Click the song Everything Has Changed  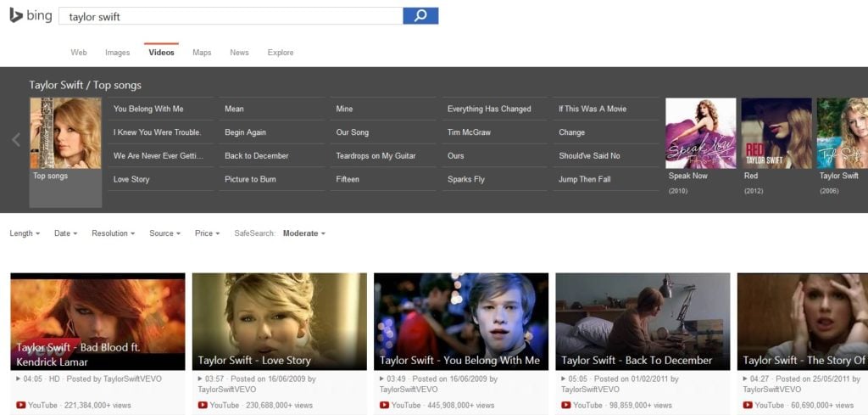(489, 109)
